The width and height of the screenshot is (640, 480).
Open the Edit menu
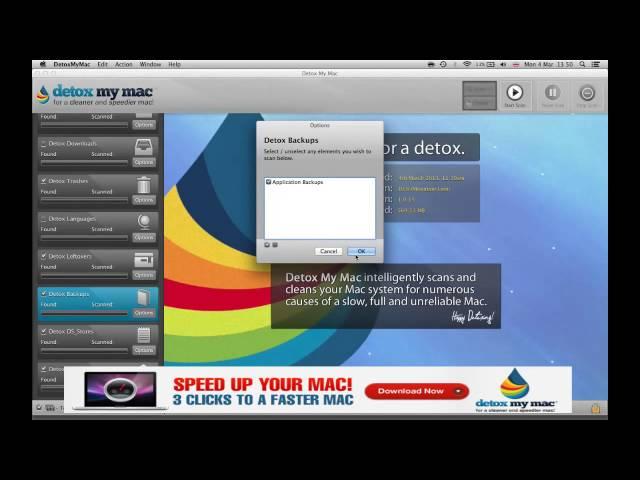pyautogui.click(x=102, y=64)
